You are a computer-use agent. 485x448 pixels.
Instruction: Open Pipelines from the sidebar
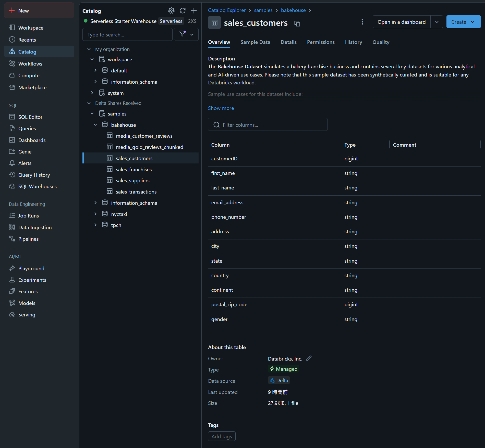pyautogui.click(x=39, y=239)
